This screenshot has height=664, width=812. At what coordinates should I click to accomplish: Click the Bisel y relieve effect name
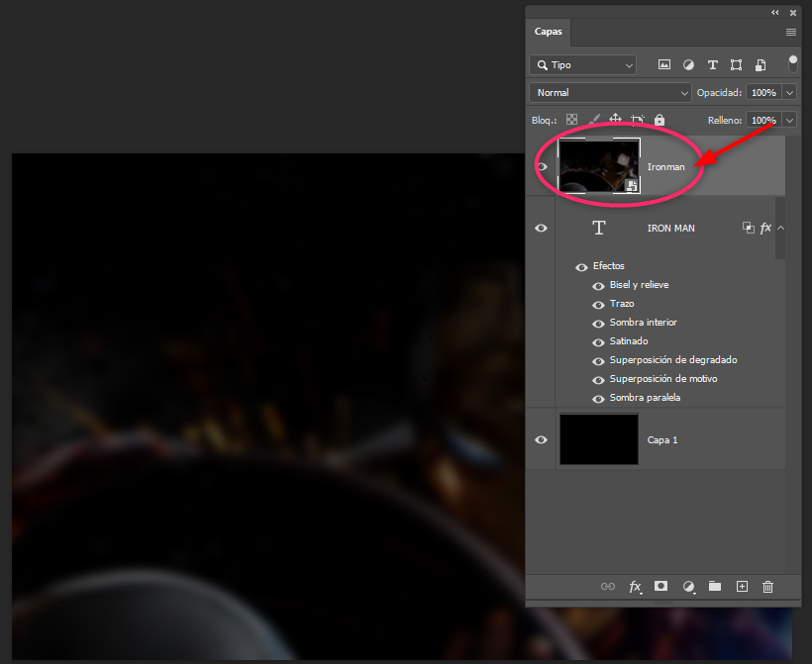click(639, 285)
